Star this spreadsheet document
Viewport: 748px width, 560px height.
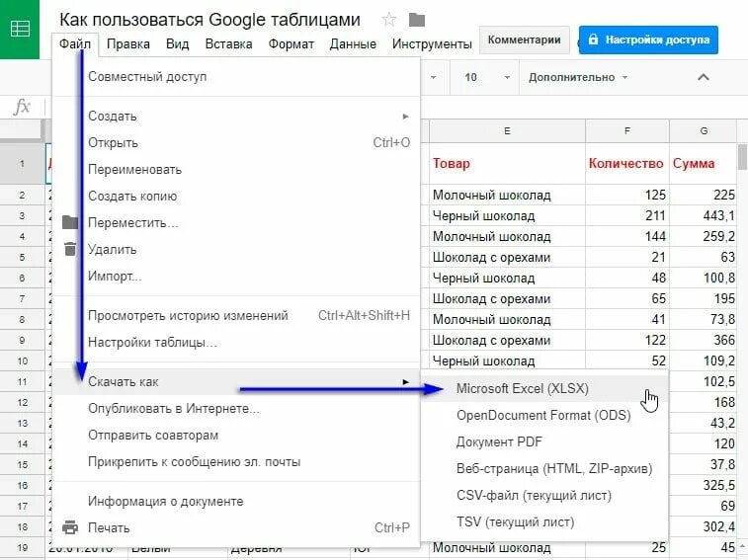tap(389, 20)
